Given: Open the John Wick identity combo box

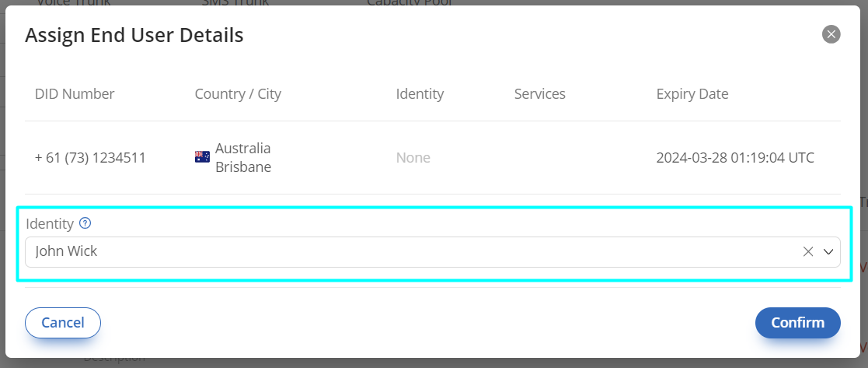Looking at the screenshot, I should (432, 251).
